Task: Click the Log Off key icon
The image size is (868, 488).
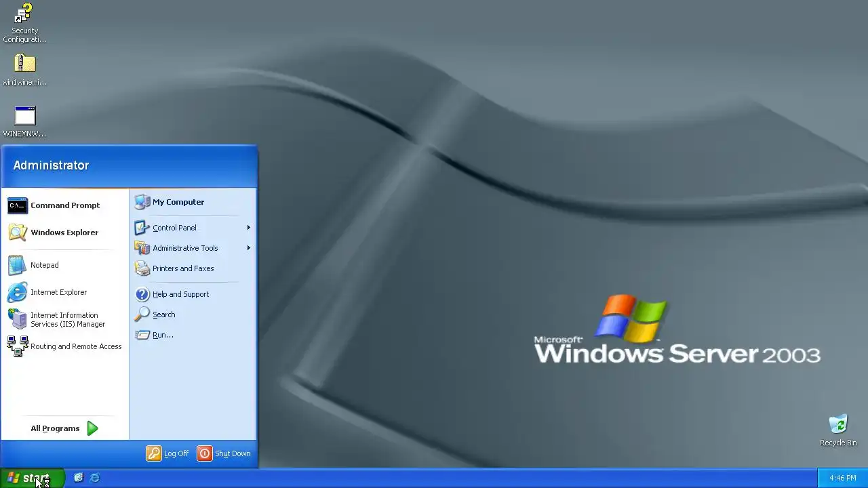Action: pyautogui.click(x=154, y=453)
